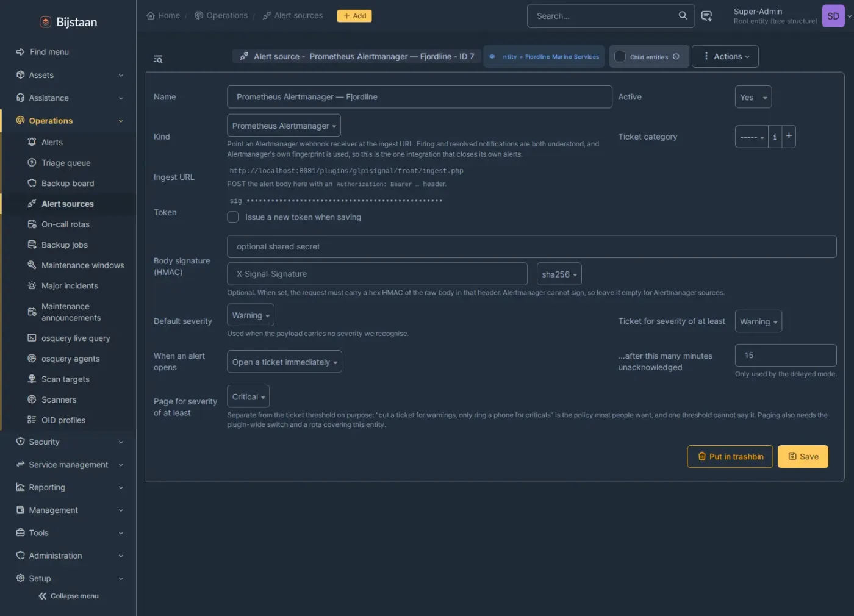Expand the Administration menu section
This screenshot has width=854, height=616.
tap(70, 556)
